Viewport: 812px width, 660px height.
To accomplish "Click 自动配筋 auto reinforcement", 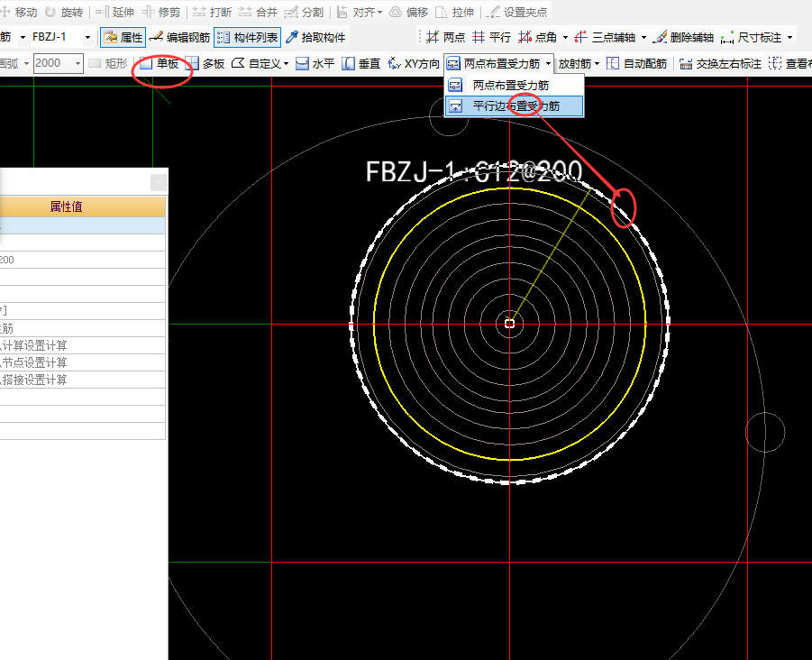I will coord(636,63).
